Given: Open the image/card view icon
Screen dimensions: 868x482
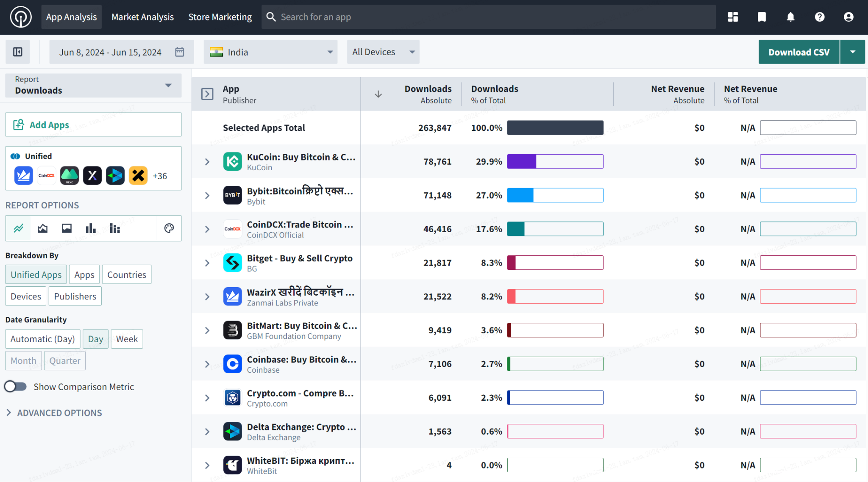Looking at the screenshot, I should pyautogui.click(x=66, y=228).
